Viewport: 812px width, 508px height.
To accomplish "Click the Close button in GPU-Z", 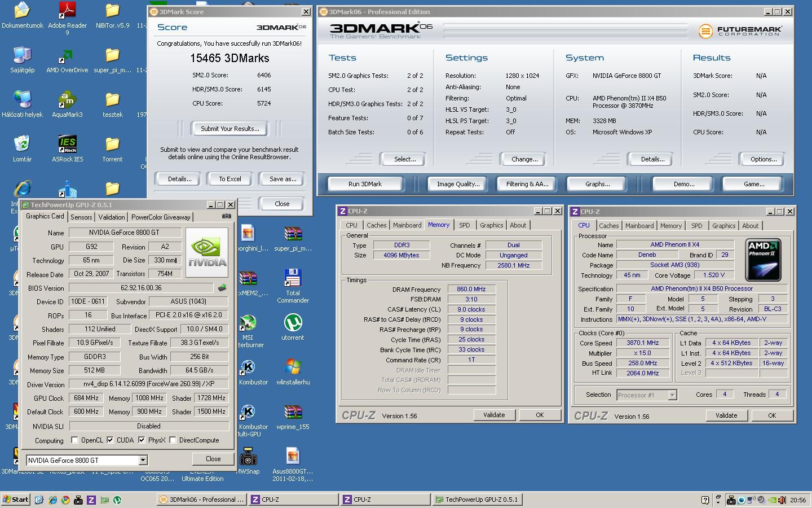I will (x=213, y=459).
